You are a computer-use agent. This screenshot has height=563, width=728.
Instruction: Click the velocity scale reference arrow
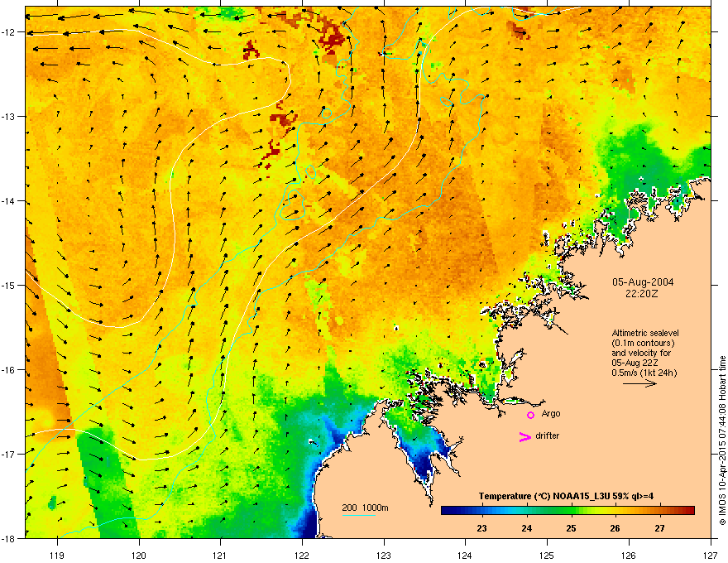point(639,383)
